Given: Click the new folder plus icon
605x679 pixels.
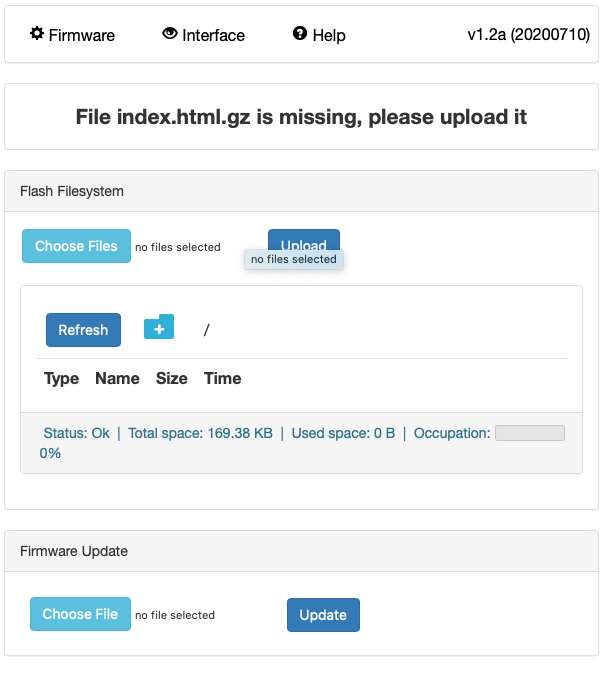Looking at the screenshot, I should pyautogui.click(x=159, y=328).
